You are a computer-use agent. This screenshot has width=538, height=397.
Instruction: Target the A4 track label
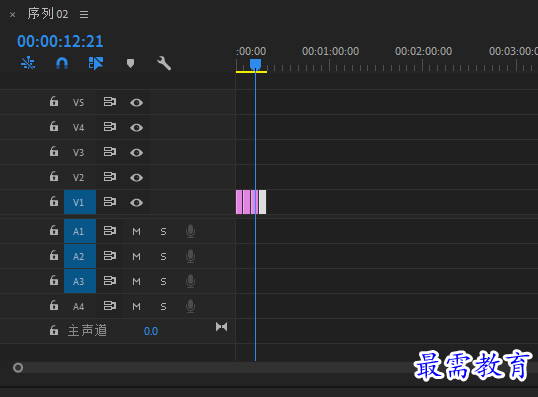[x=78, y=306]
